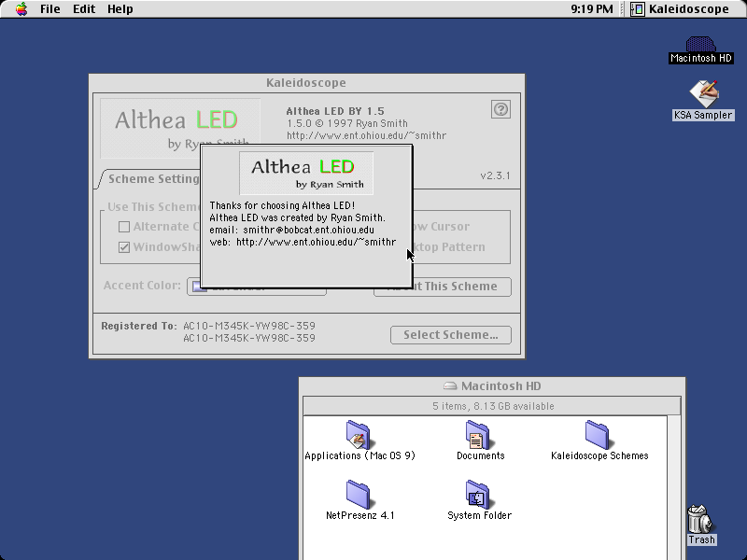Select the Applications (Mac OS 9) folder

coord(359,441)
